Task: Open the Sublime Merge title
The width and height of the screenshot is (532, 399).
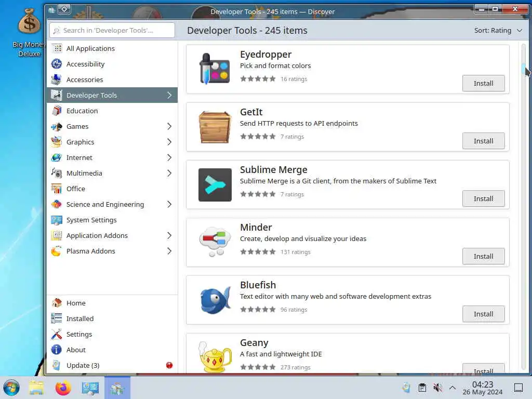Action: tap(273, 170)
